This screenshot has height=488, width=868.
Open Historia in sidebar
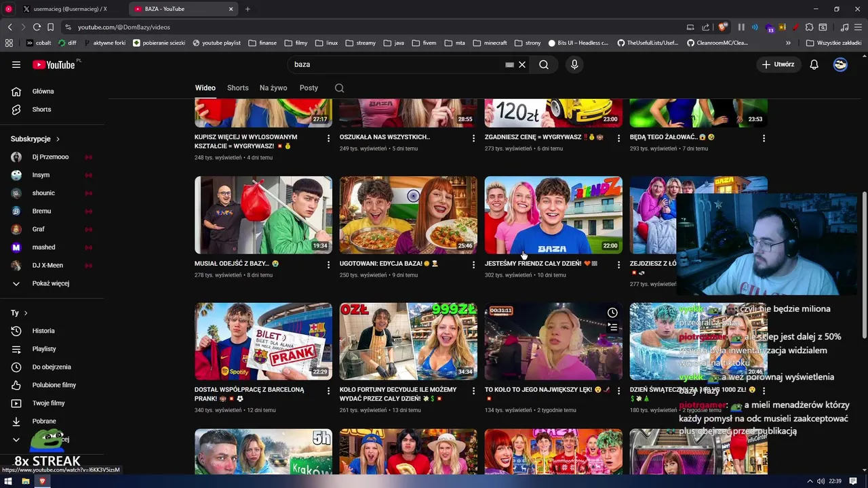pos(52,331)
